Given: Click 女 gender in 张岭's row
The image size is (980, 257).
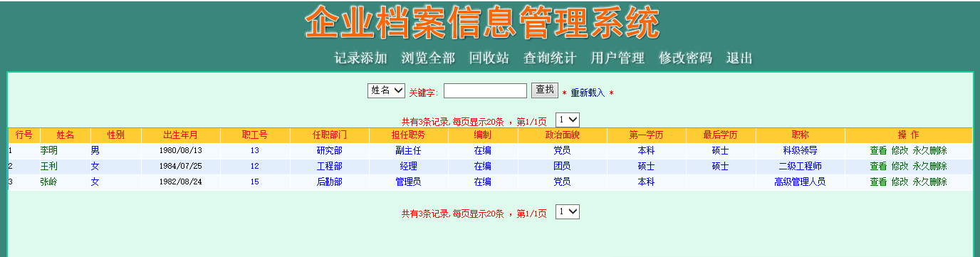Looking at the screenshot, I should click(95, 182).
